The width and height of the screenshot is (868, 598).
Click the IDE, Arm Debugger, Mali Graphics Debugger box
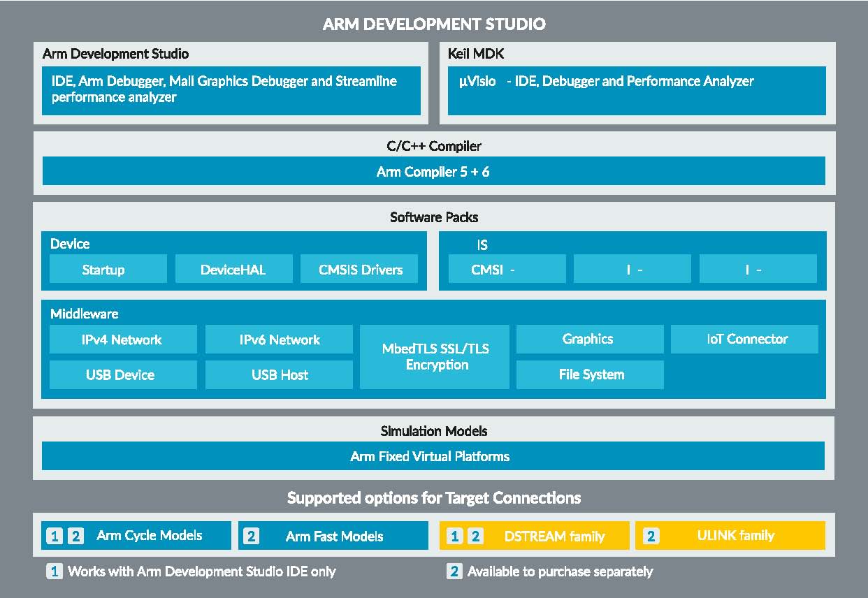(x=231, y=90)
